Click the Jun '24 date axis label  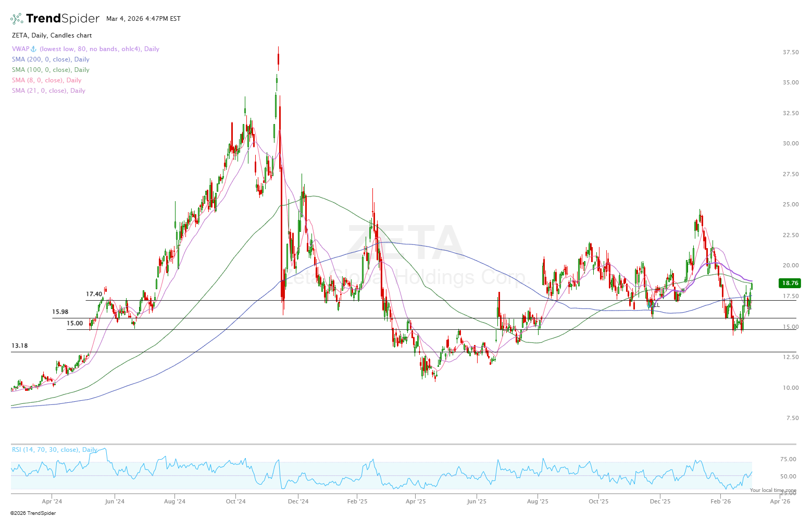coord(115,502)
